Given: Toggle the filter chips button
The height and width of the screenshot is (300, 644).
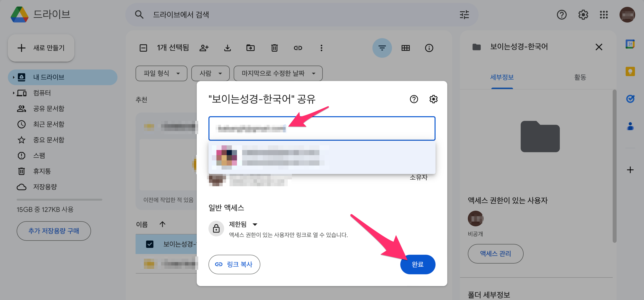Looking at the screenshot, I should coord(382,48).
